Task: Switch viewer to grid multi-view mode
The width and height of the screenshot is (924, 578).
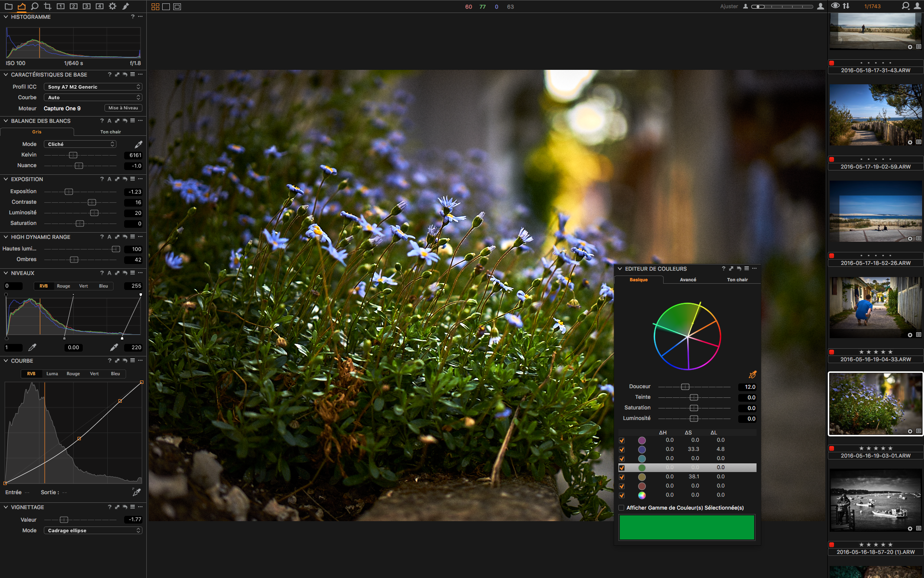Action: tap(155, 7)
